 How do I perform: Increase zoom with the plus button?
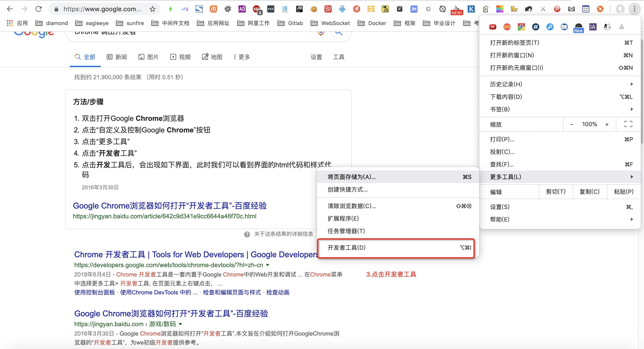point(607,124)
